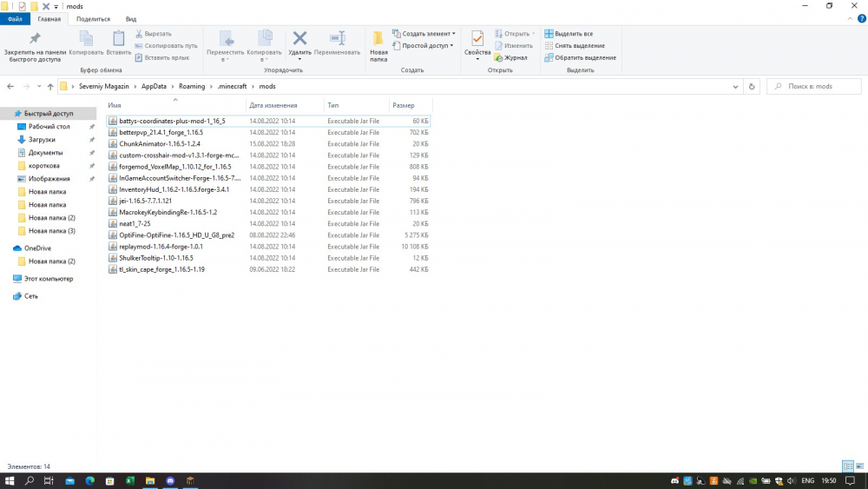Image resolution: width=868 pixels, height=489 pixels.
Task: Click Вырезать scissors command
Action: [154, 34]
